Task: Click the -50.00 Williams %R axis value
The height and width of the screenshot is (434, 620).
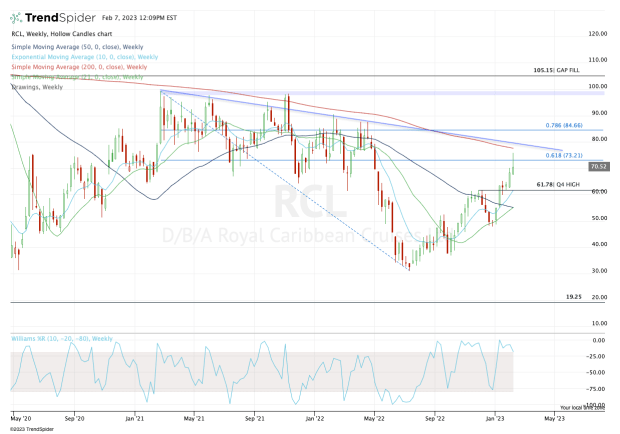Action: 599,372
